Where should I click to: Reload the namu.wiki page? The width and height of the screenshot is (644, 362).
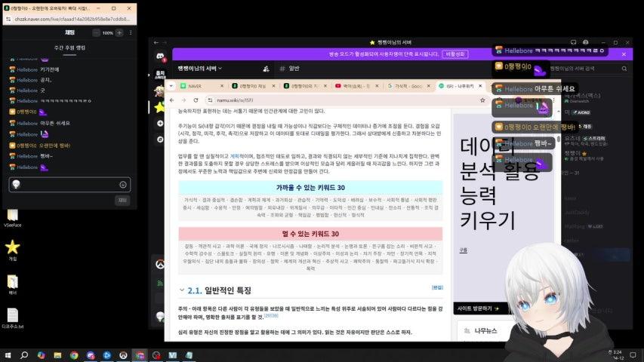[x=194, y=100]
